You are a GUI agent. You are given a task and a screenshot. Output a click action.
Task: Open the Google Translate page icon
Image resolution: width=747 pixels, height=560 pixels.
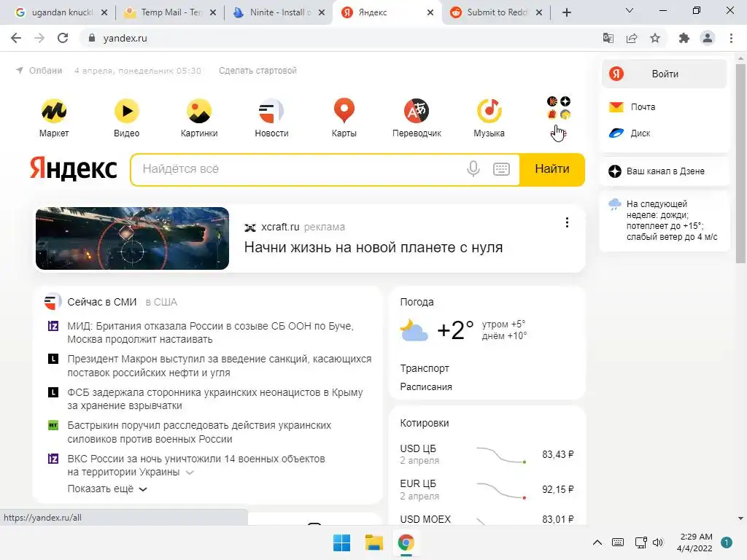point(608,38)
